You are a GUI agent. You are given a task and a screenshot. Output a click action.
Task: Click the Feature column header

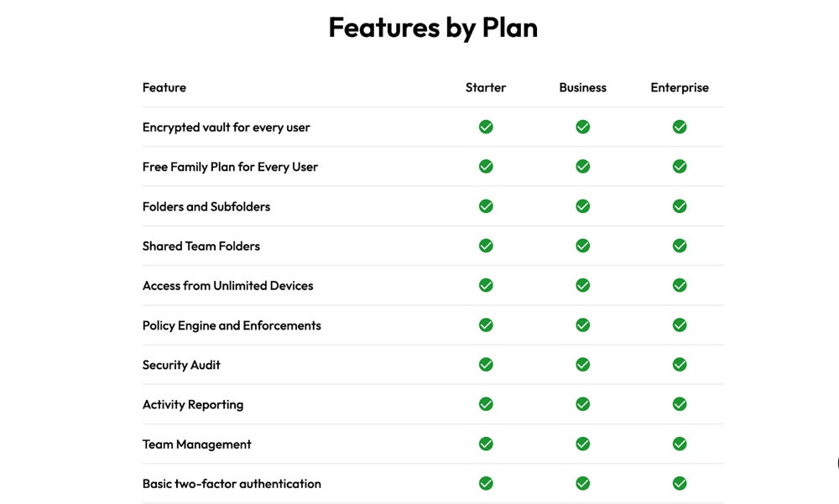[x=164, y=87]
